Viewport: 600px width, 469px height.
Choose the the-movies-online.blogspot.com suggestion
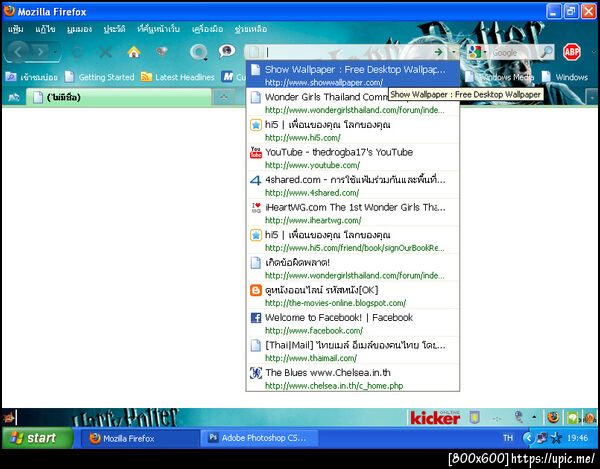point(352,295)
